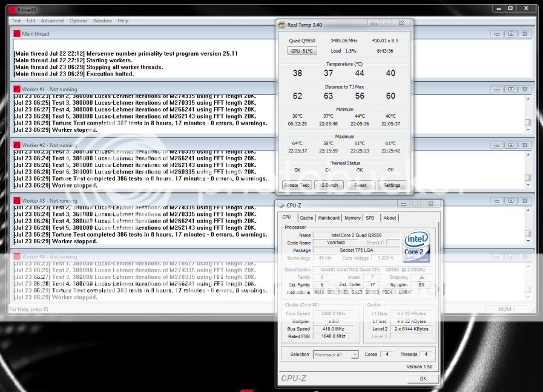Switch to the Memory tab in CPU-Z

352,217
